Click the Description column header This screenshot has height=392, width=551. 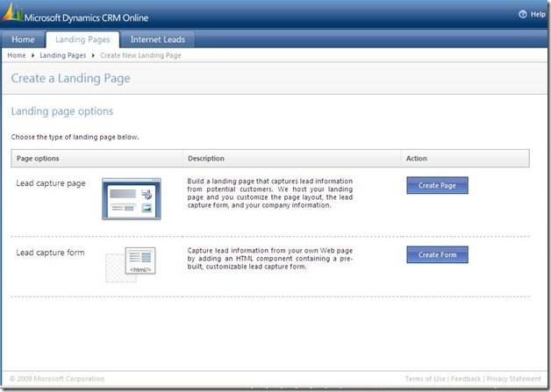(x=206, y=159)
